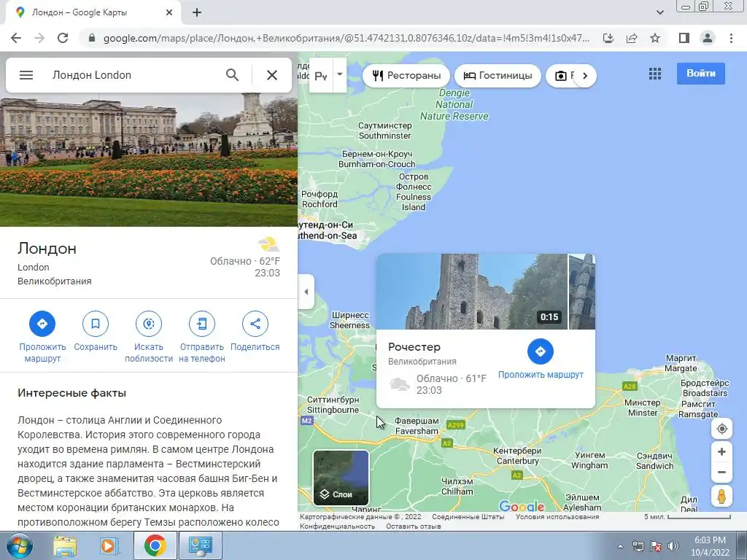Click the Конфиденциальность link
Image resolution: width=747 pixels, height=560 pixels.
337,526
